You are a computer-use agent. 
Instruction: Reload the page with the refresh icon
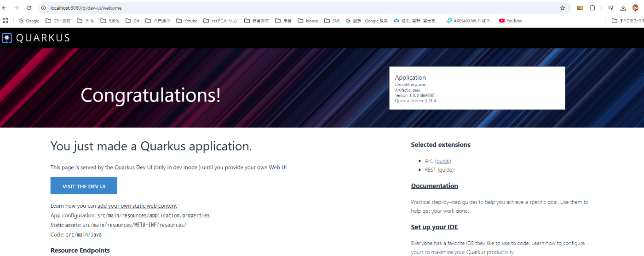(x=29, y=8)
